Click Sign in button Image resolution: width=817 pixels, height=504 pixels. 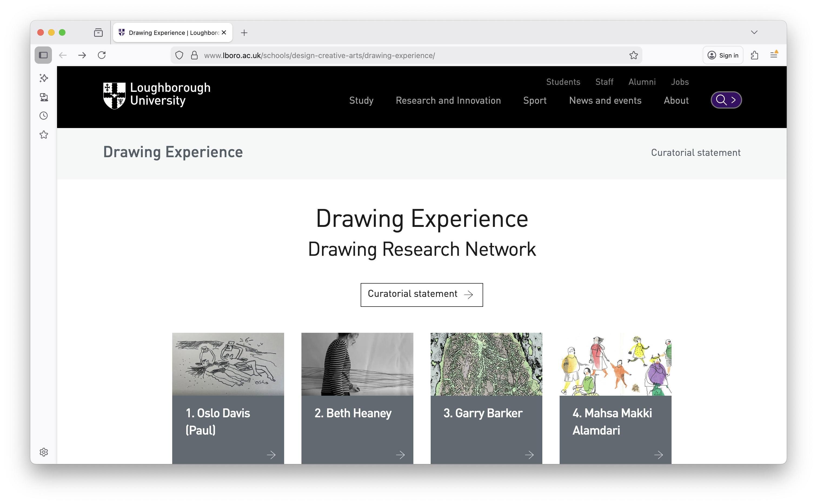coord(723,55)
